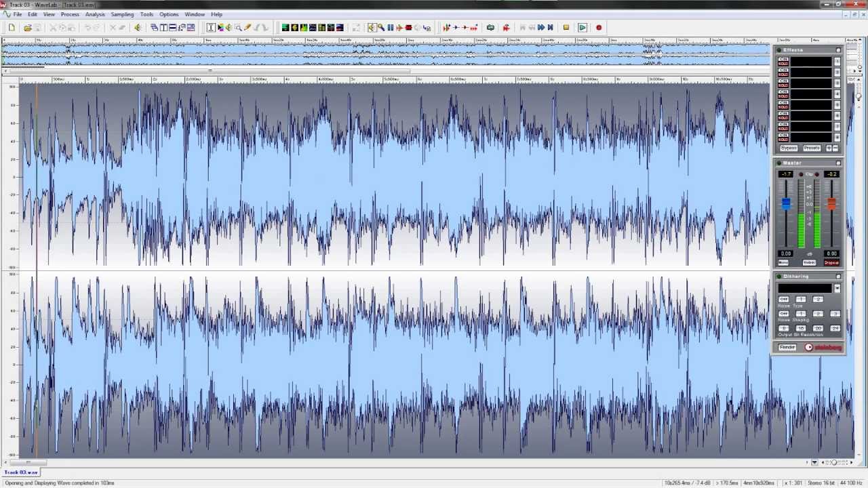Open the Sampling menu
This screenshot has height=488, width=868.
tap(122, 14)
